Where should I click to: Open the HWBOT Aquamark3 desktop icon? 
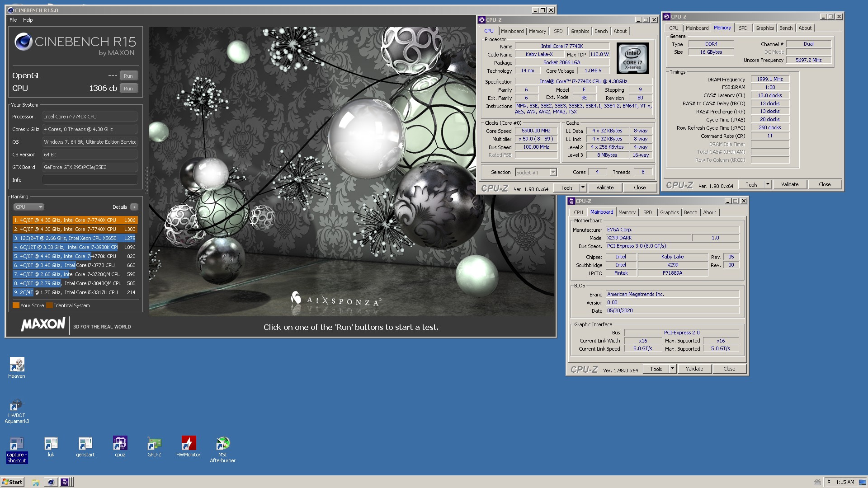tap(17, 411)
